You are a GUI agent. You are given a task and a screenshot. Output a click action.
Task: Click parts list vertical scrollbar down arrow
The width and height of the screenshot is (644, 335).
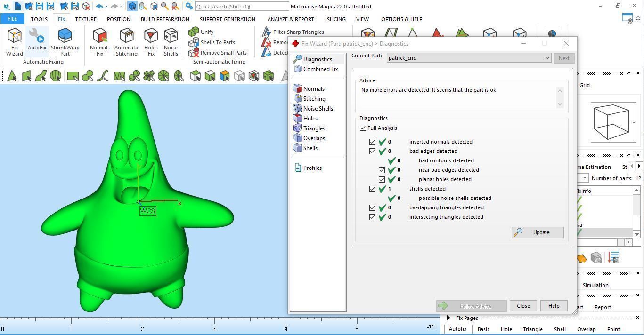636,234
